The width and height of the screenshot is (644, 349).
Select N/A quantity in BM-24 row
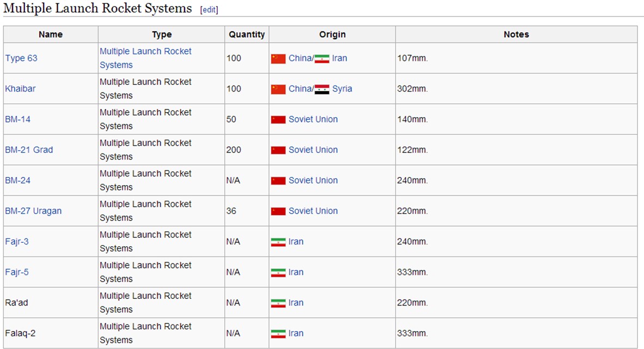tap(233, 180)
